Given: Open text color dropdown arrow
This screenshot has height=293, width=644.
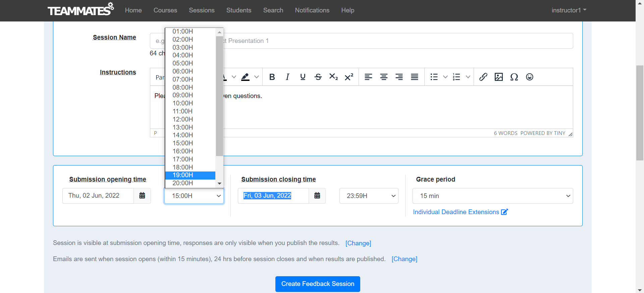Looking at the screenshot, I should (x=234, y=77).
